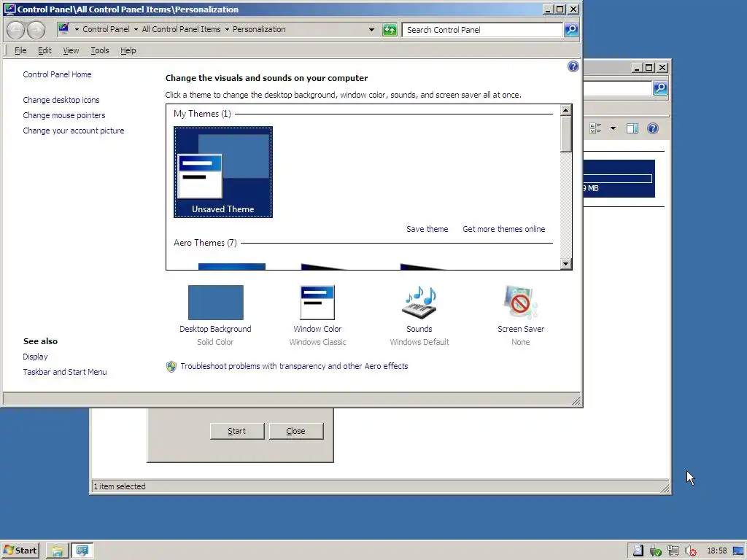Click the theme list scrollbar thumb
The image size is (747, 560).
point(565,134)
